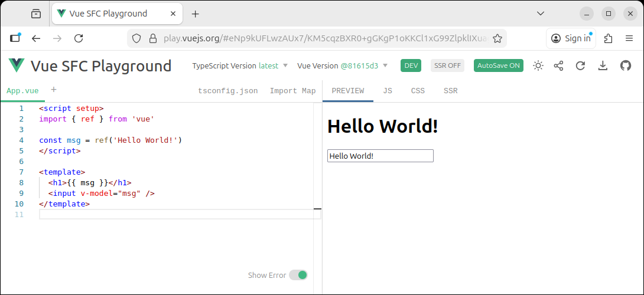Open browser extensions puzzle icon

[x=609, y=38]
